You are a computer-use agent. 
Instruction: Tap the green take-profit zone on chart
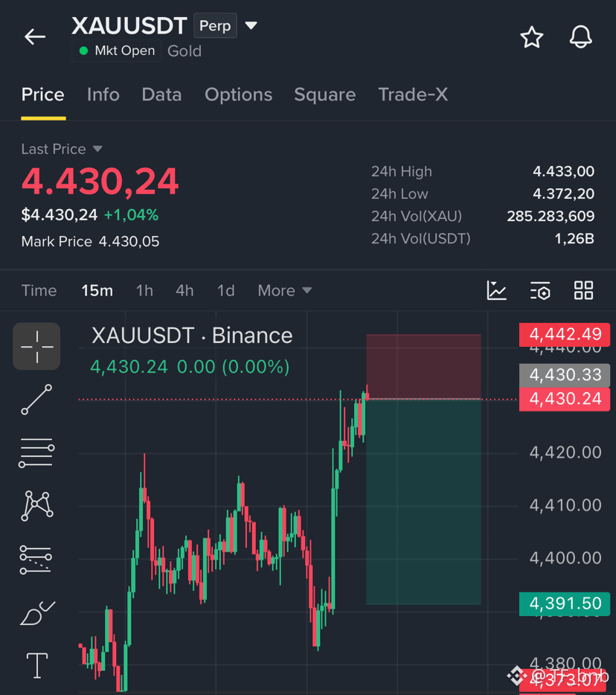[423, 502]
